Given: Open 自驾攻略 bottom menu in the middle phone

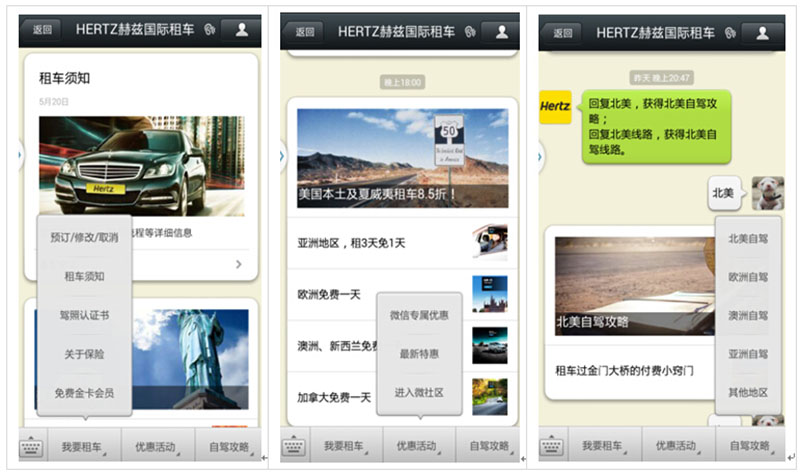Looking at the screenshot, I should tap(488, 446).
